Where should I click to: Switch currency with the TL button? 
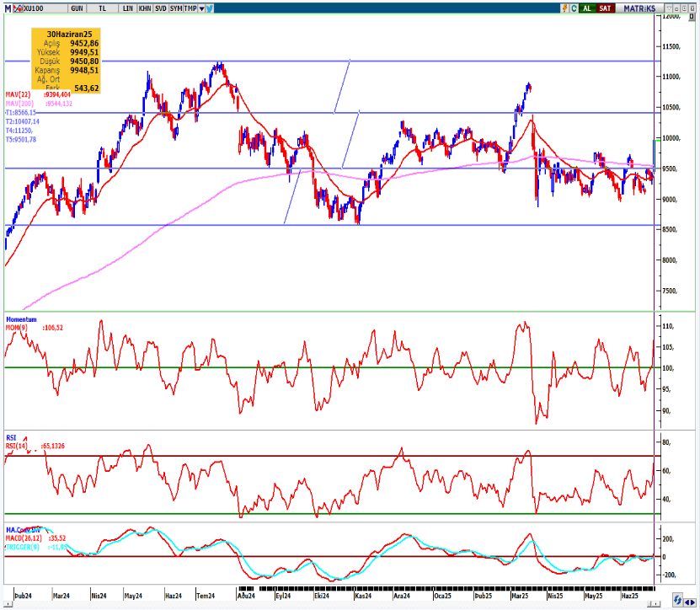pyautogui.click(x=102, y=8)
